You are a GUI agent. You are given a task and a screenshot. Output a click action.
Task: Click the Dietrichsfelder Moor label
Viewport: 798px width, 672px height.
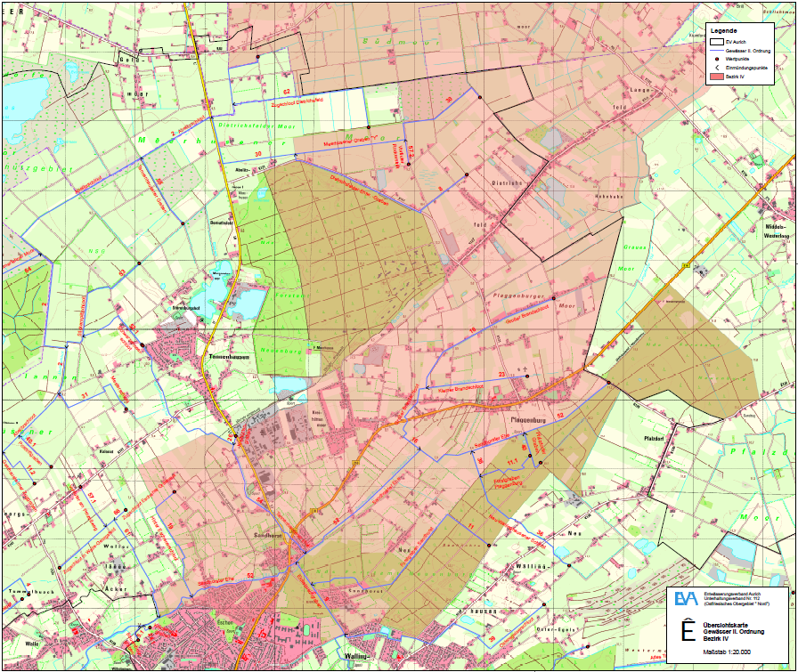tap(257, 125)
